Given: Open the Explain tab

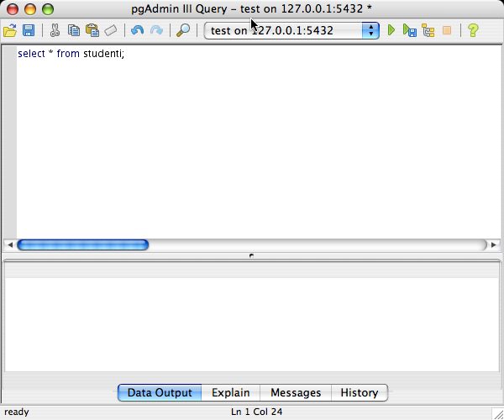Looking at the screenshot, I should (x=230, y=392).
